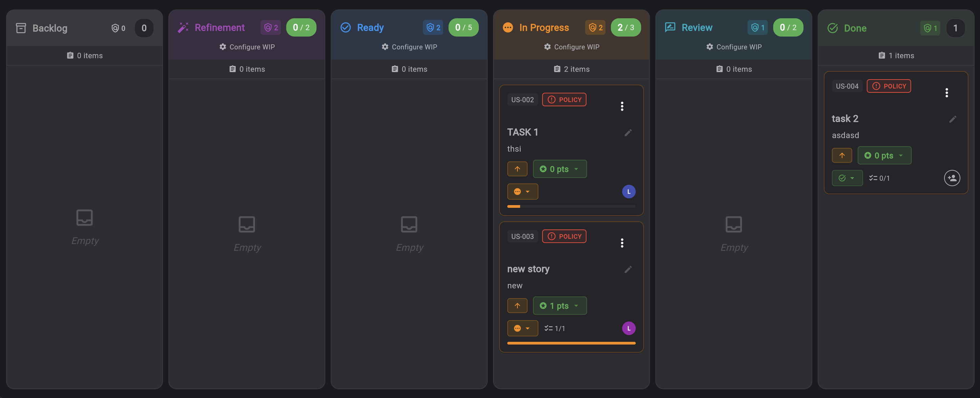Click the avatar on the US-003 card
The image size is (980, 398).
[x=629, y=328]
